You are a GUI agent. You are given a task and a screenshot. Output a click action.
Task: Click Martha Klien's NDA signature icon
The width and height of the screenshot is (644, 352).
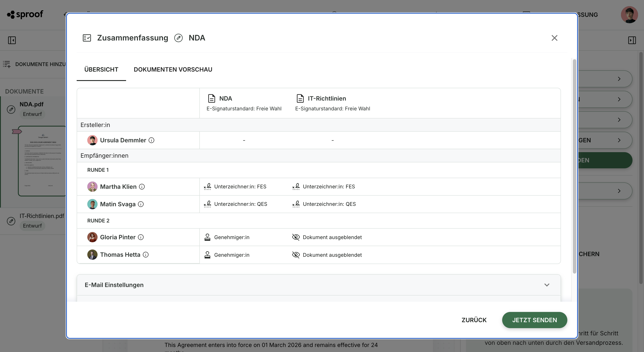(x=207, y=187)
